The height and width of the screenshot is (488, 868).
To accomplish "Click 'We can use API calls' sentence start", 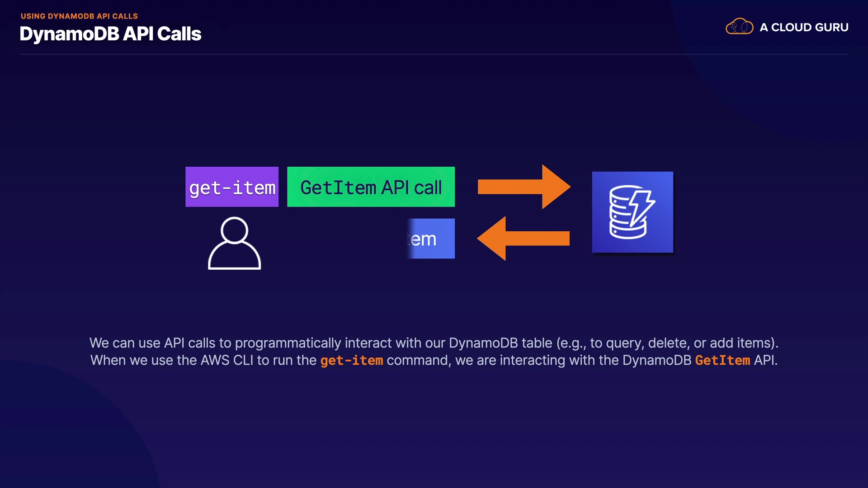I will click(x=152, y=343).
